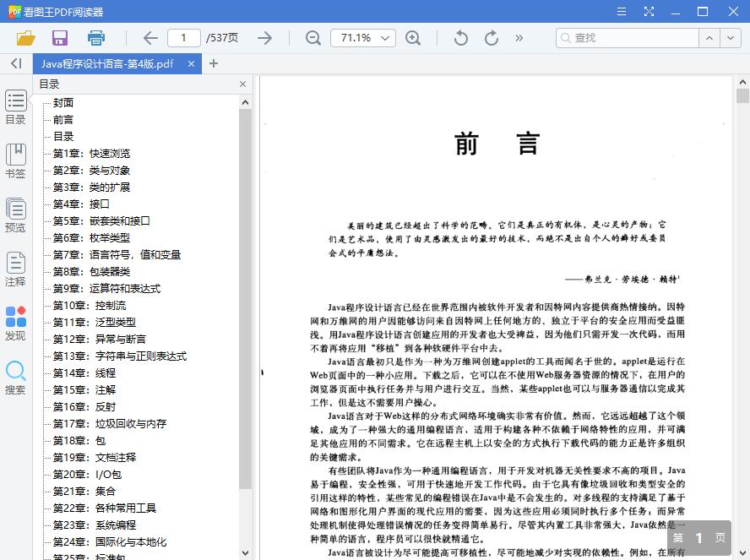Screen dimensions: 750x560
Task: Go to 第4章：接口
Action: point(81,204)
